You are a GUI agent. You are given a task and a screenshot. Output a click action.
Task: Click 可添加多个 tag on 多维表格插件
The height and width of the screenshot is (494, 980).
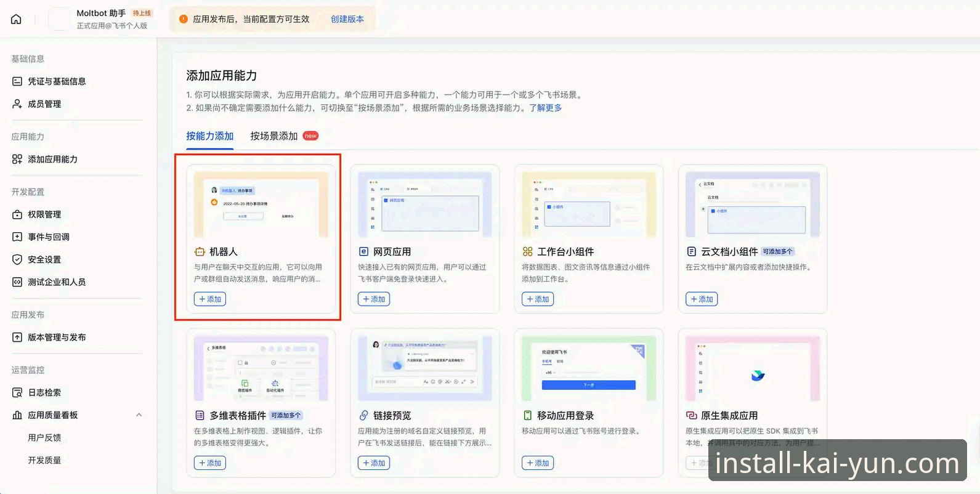pyautogui.click(x=286, y=415)
